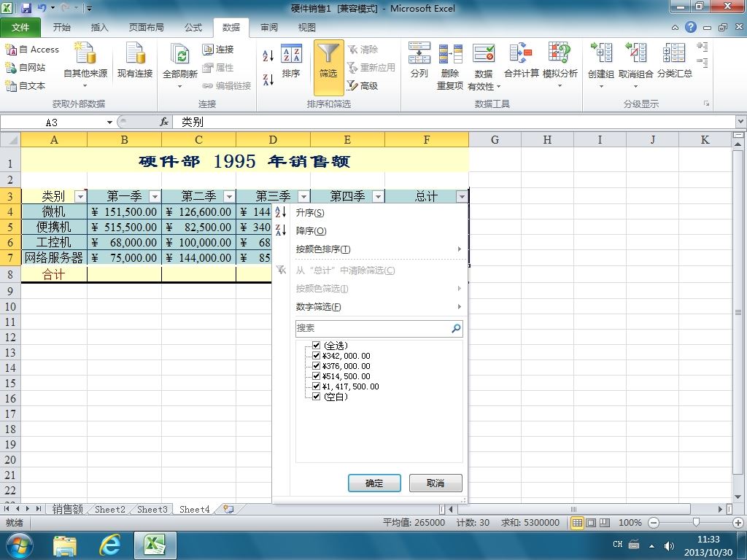The height and width of the screenshot is (560, 747).
Task: Switch to the 视图 View tab
Action: 306,28
